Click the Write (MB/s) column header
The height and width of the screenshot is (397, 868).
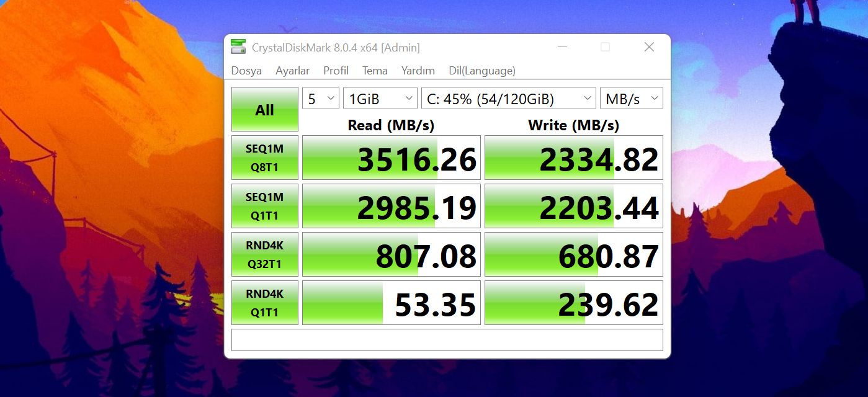pyautogui.click(x=573, y=125)
